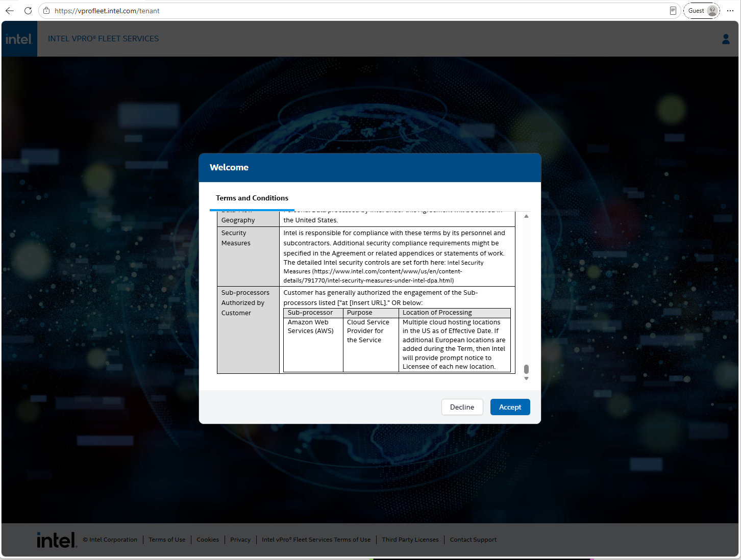Open Third Party Licenses link

pos(410,540)
